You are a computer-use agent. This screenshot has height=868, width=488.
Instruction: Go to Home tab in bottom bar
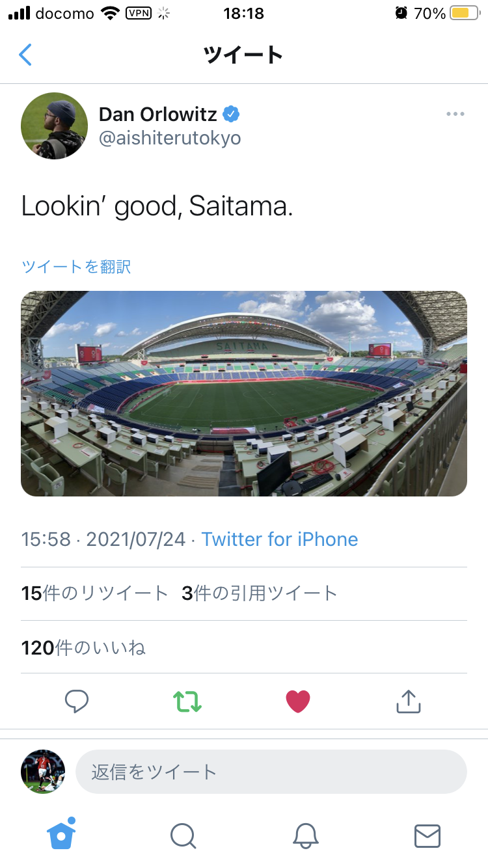[61, 835]
